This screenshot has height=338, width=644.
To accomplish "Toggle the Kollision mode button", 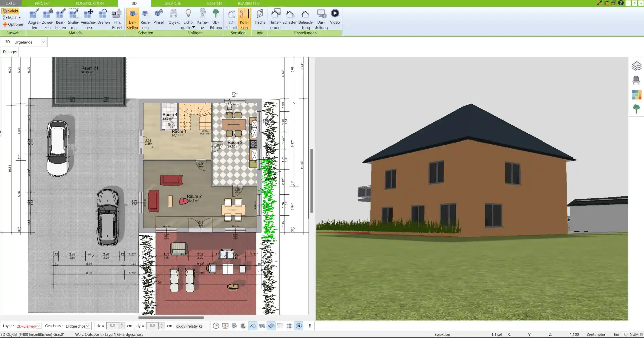I will coord(244,19).
